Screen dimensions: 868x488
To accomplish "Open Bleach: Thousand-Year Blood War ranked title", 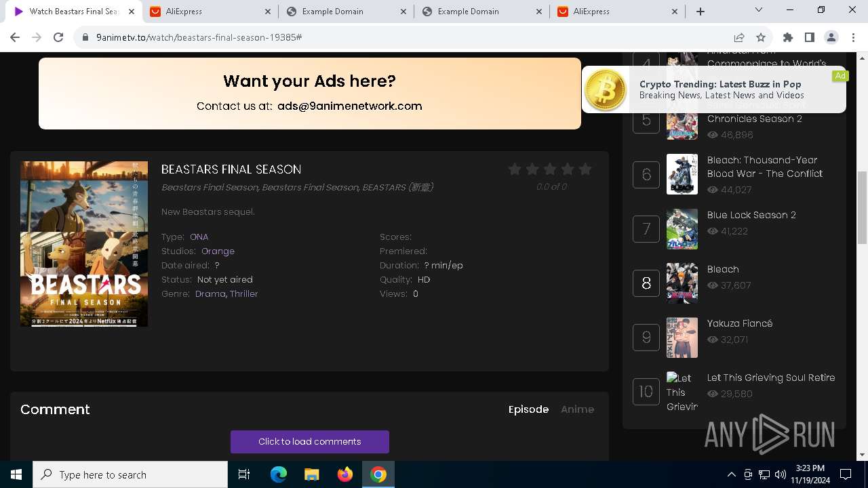I will point(765,167).
